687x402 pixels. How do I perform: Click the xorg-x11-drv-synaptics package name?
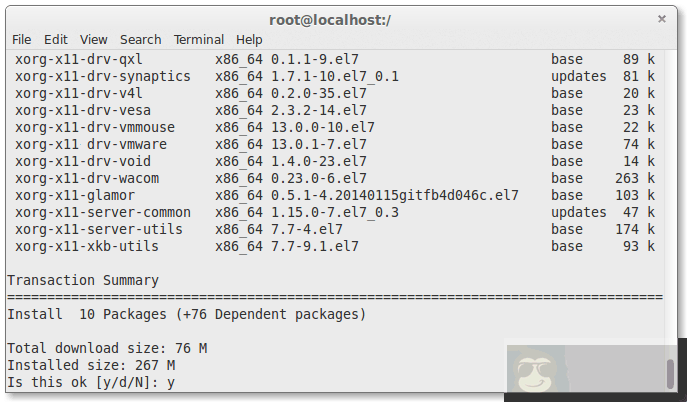pyautogui.click(x=102, y=76)
